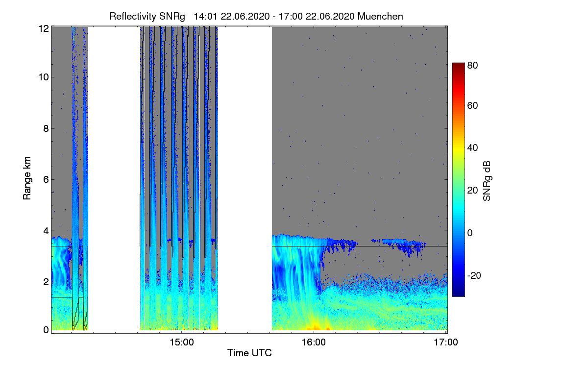
Task: Click the 'Range km' y-axis label
Action: pos(27,179)
